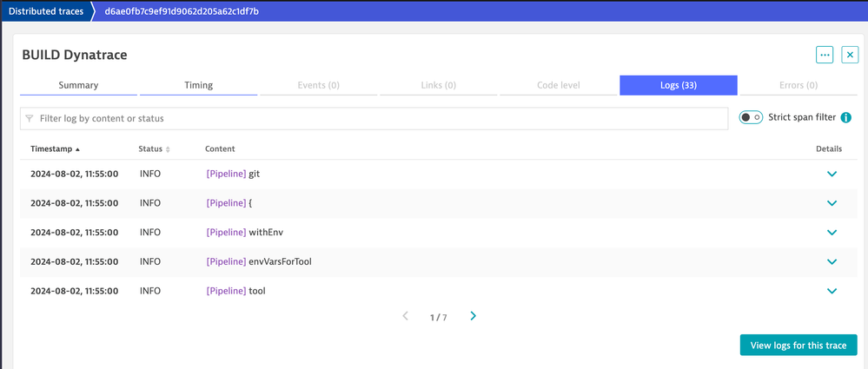868x369 pixels.
Task: Open the three-dot more options menu
Action: (825, 55)
